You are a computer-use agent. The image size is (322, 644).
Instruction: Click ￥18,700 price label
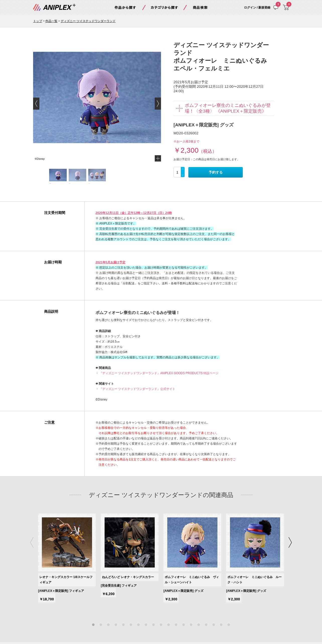click(x=47, y=599)
